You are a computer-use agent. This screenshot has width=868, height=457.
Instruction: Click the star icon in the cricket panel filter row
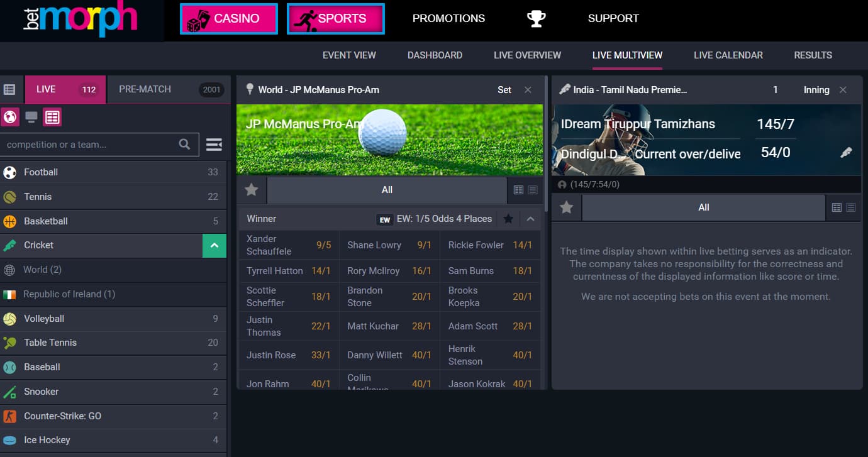(567, 207)
